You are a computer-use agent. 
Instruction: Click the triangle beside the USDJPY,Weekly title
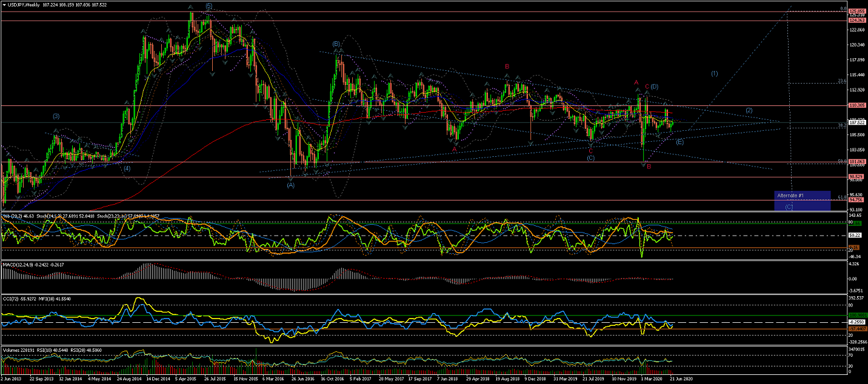coord(4,4)
